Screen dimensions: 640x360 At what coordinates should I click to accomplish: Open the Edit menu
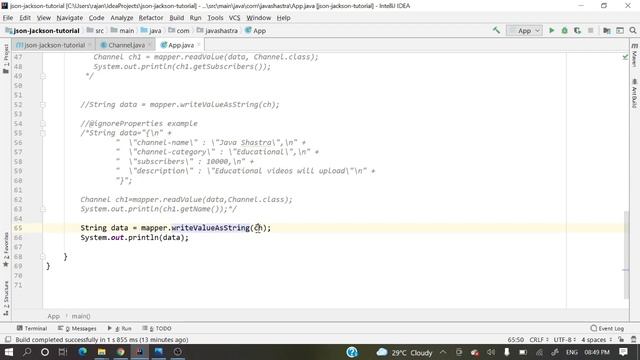pos(25,18)
